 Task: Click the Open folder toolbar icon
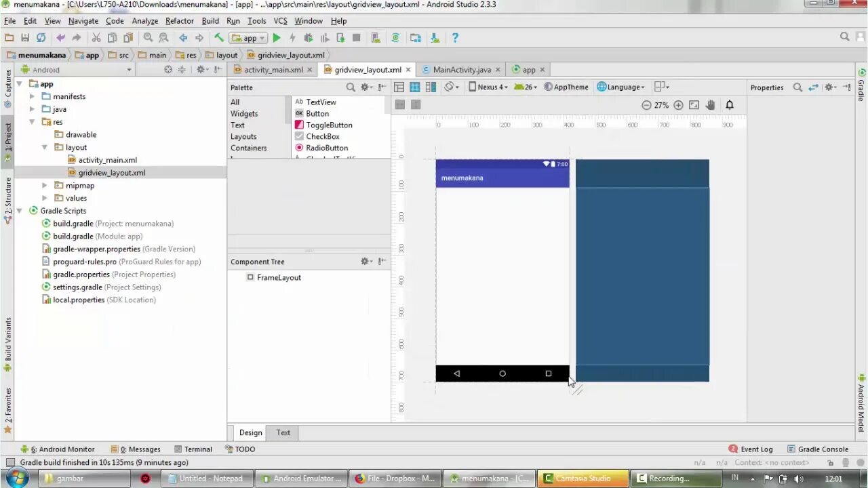9,38
